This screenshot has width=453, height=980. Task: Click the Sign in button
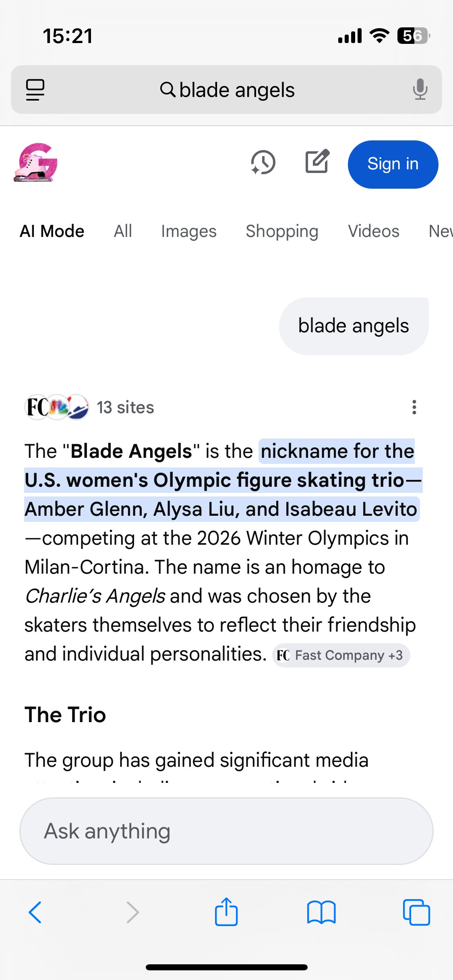(x=393, y=164)
